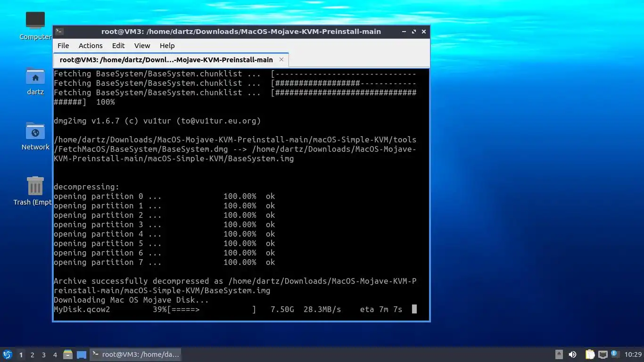Open the View menu
Screen dimensions: 644x362
[x=142, y=46]
